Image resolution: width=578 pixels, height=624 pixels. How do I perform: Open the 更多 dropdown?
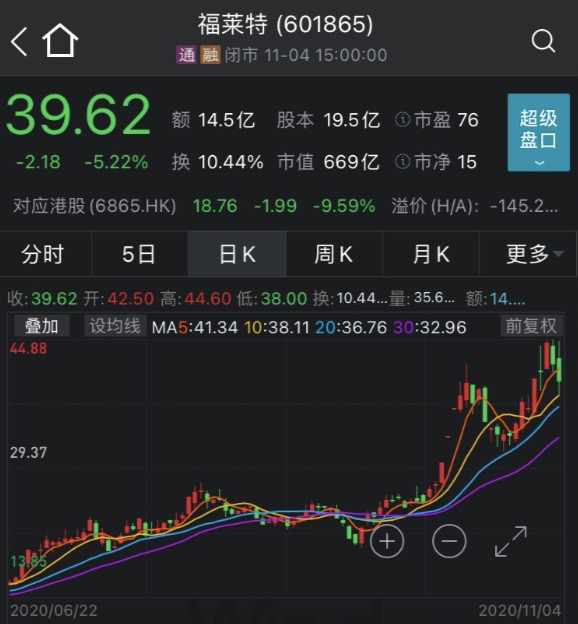pyautogui.click(x=529, y=254)
